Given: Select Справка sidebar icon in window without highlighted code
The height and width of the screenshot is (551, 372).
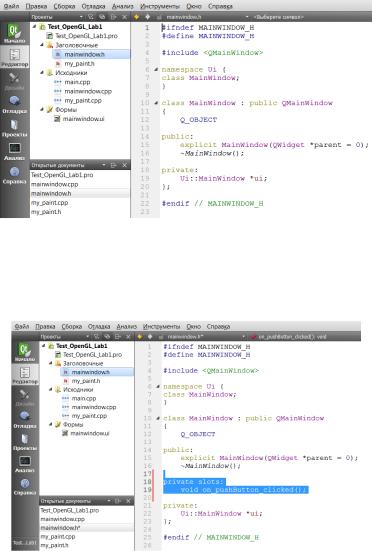Looking at the screenshot, I should coord(14,175).
